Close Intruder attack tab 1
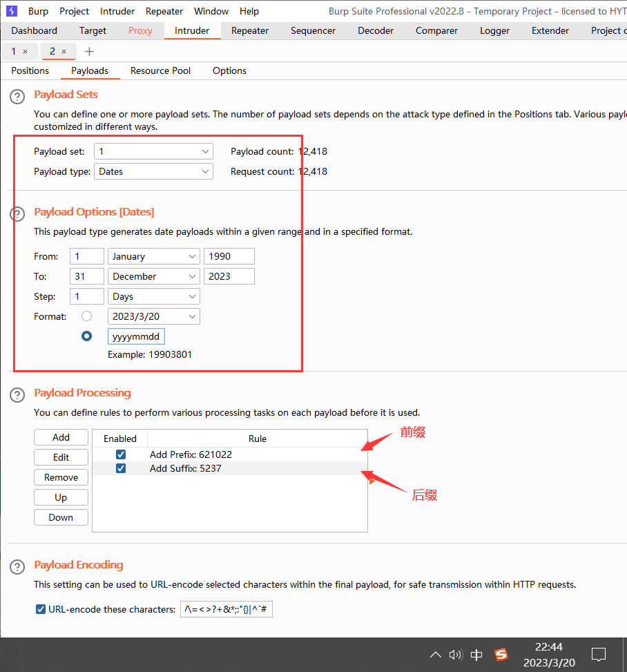Screen dimensions: 627x672 [x=26, y=51]
